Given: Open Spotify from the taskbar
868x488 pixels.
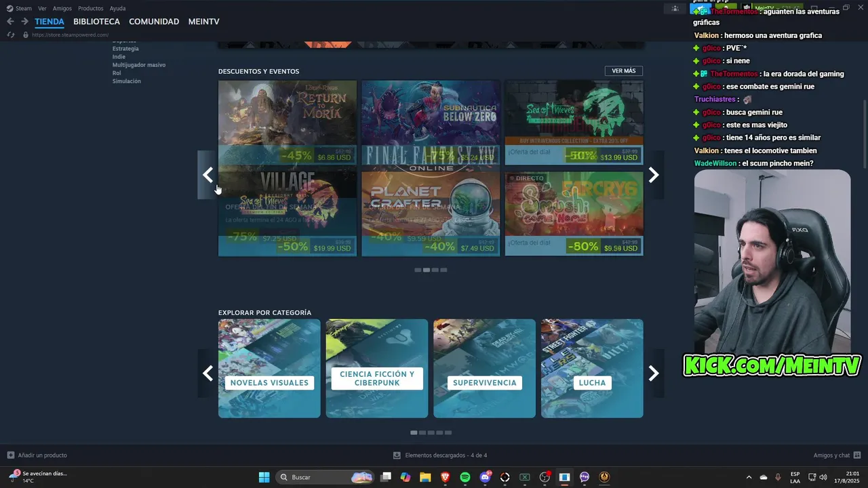Looking at the screenshot, I should pyautogui.click(x=465, y=477).
